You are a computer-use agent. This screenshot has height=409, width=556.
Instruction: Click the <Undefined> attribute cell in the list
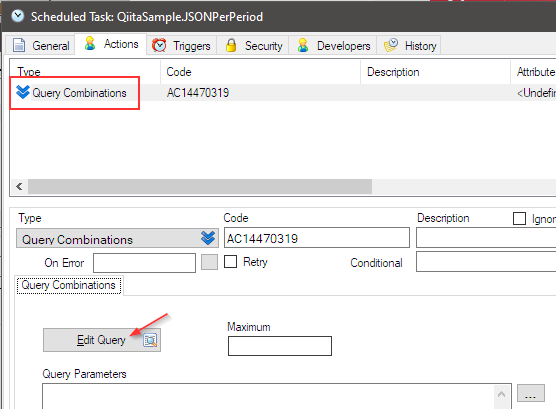536,93
